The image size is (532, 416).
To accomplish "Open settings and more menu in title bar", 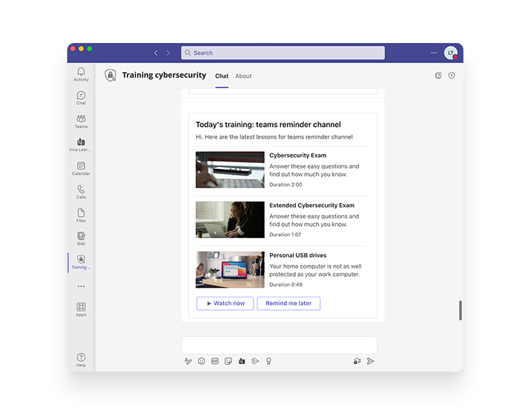I will point(434,53).
